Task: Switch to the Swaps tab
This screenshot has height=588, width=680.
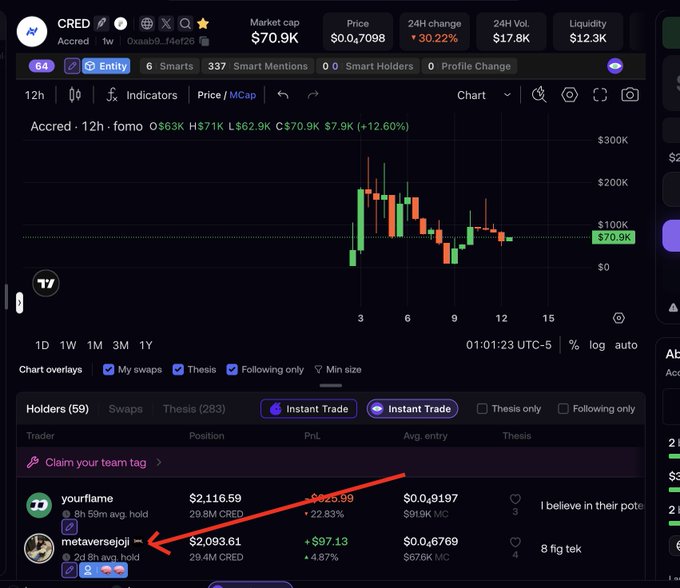Action: pyautogui.click(x=125, y=409)
